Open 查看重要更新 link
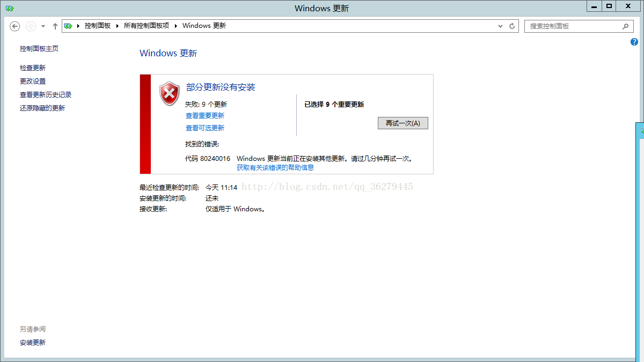The image size is (644, 362). tap(205, 116)
